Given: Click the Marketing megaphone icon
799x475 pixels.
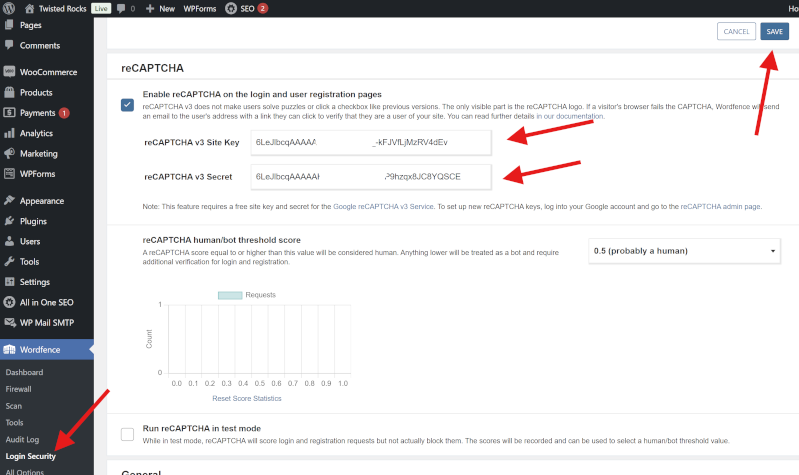Looking at the screenshot, I should point(9,153).
